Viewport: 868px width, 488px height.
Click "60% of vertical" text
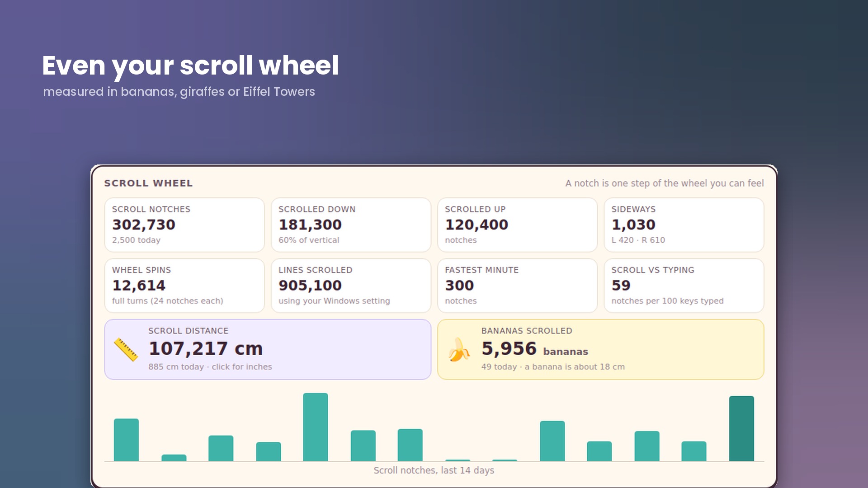click(309, 240)
